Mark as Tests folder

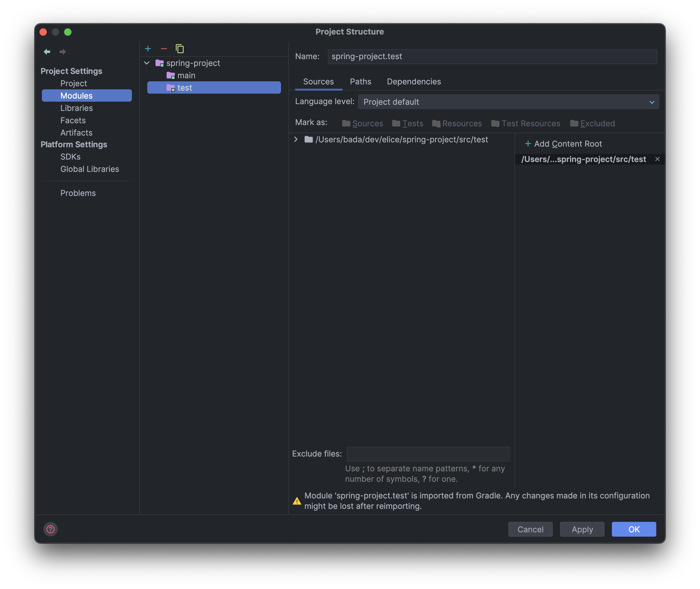click(x=407, y=124)
